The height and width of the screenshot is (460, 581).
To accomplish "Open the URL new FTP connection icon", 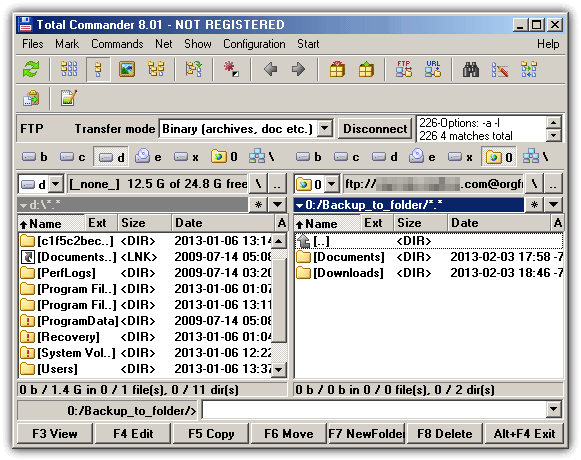I will tap(433, 69).
